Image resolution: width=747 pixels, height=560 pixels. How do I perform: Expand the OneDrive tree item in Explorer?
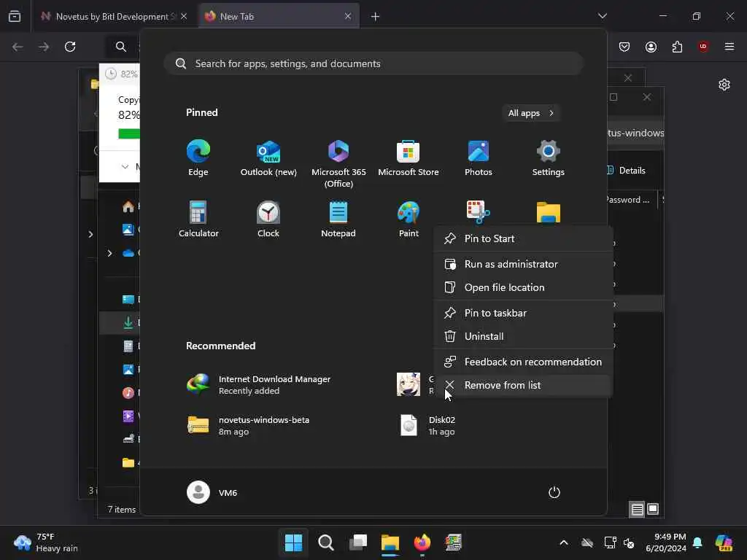pos(109,253)
